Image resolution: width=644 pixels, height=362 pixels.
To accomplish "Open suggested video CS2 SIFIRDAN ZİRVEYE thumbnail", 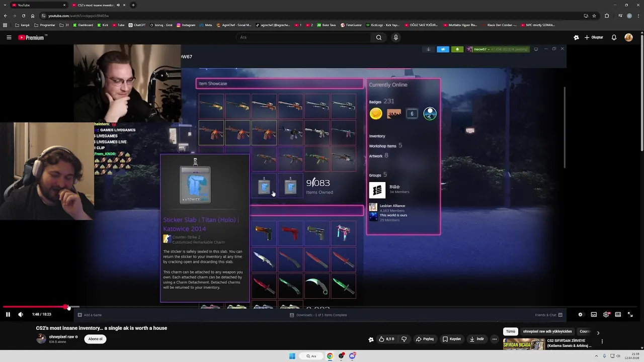I will click(524, 345).
